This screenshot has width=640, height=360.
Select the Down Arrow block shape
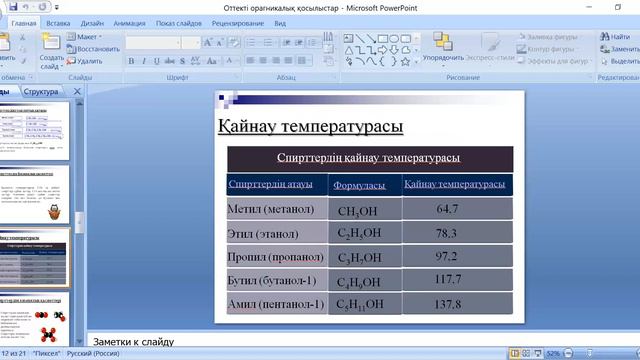pos(394,50)
